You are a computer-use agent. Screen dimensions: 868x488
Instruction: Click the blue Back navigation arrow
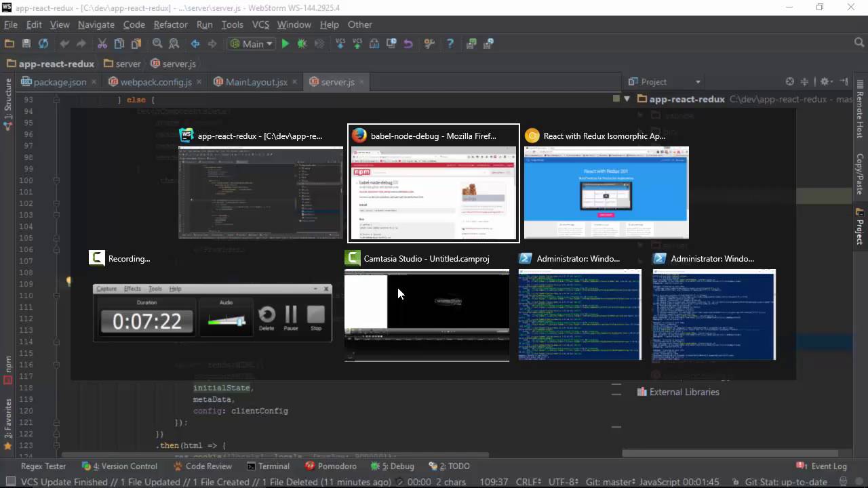coord(195,43)
